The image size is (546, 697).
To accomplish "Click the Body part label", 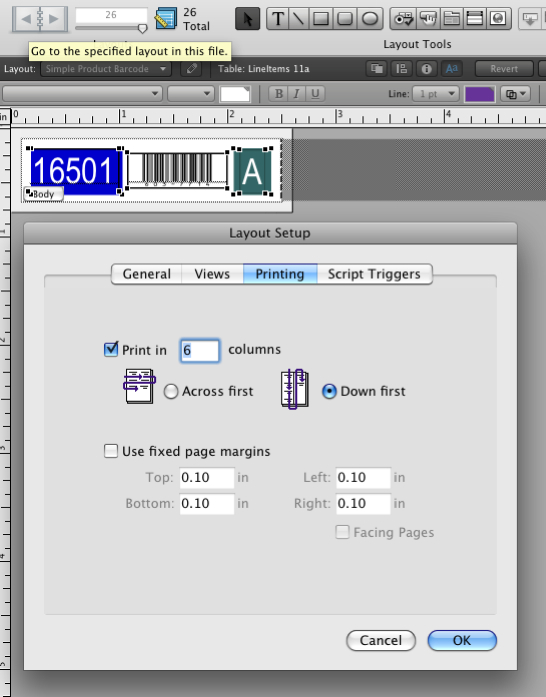I will (x=43, y=194).
